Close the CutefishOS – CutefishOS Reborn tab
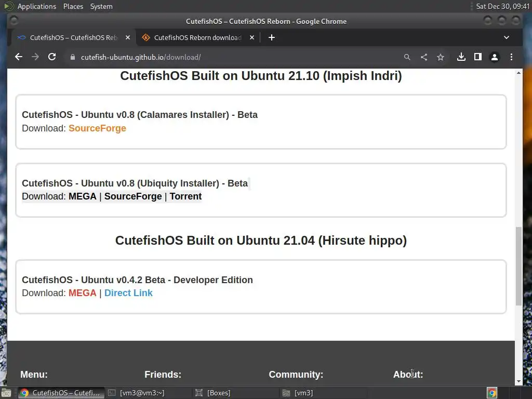This screenshot has height=399, width=532. tap(128, 37)
